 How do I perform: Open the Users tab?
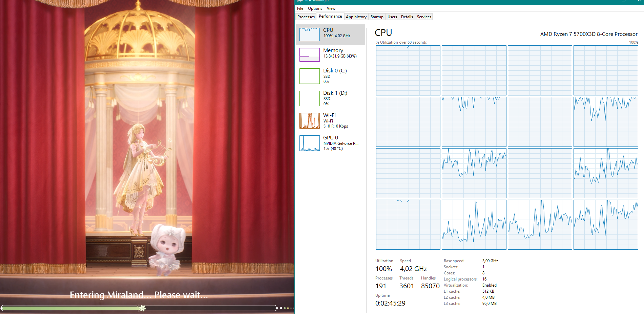coord(392,17)
